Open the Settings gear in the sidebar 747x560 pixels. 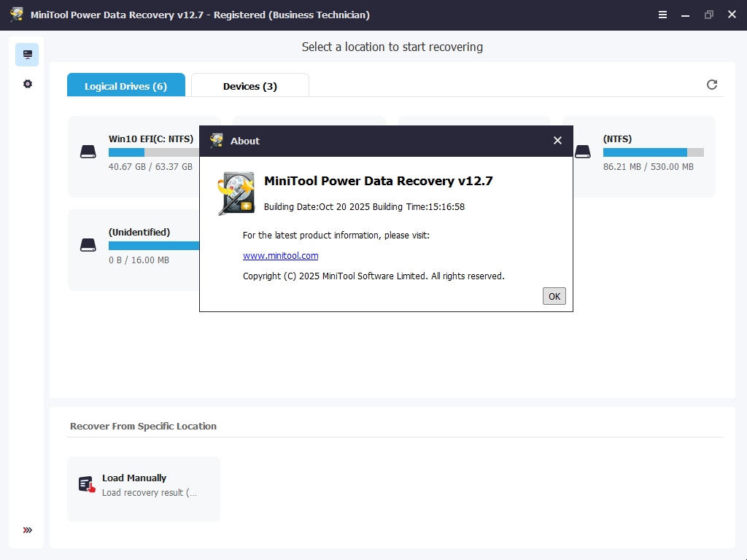coord(28,84)
